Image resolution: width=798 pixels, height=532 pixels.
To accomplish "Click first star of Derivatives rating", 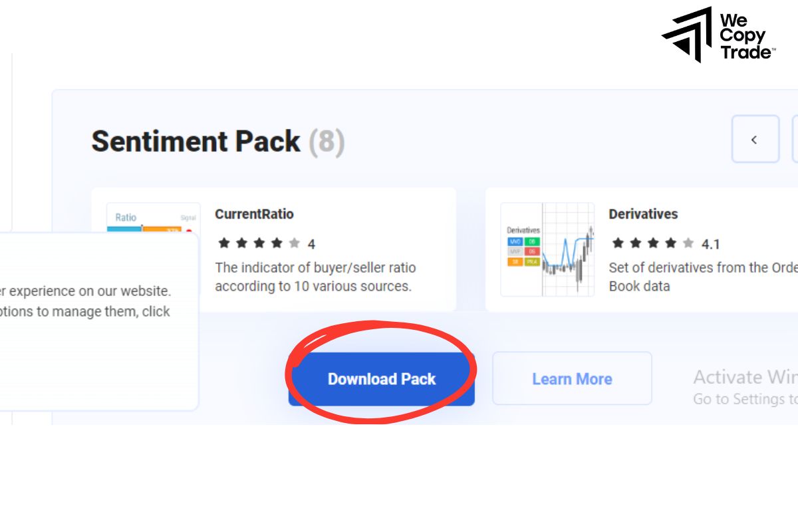I will pyautogui.click(x=618, y=243).
